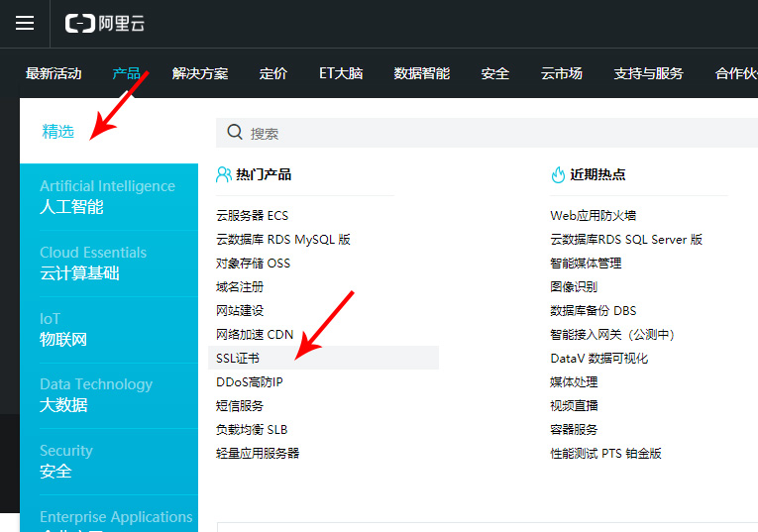Screen dimensions: 758x532
Task: Open the 解决方案 menu
Action: [x=200, y=73]
